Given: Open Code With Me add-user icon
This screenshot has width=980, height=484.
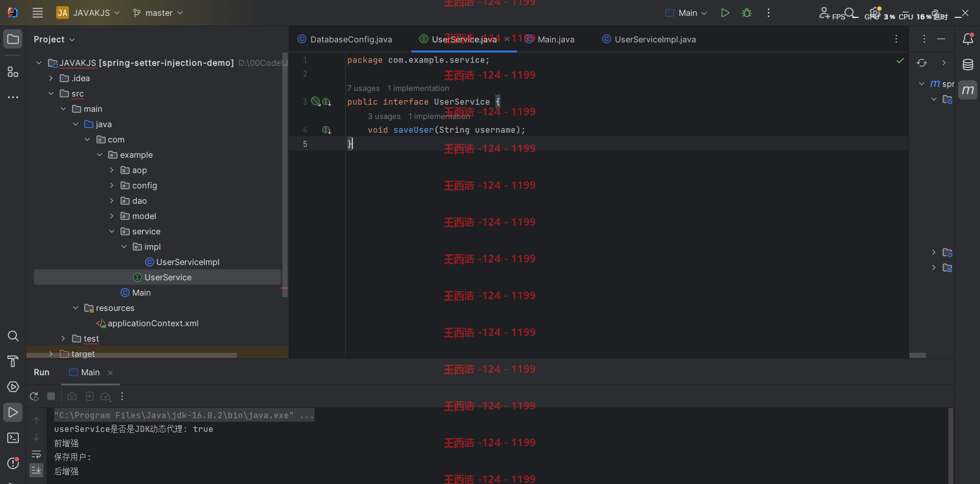Looking at the screenshot, I should (824, 13).
